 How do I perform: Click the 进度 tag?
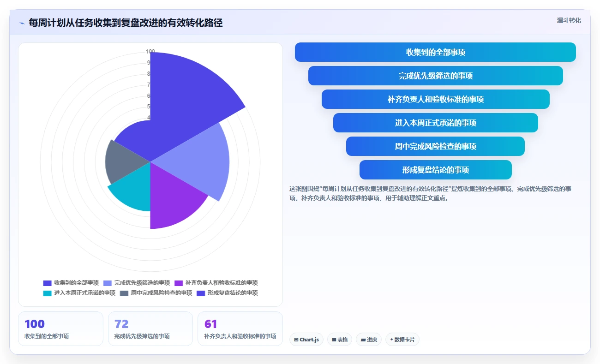click(x=369, y=340)
